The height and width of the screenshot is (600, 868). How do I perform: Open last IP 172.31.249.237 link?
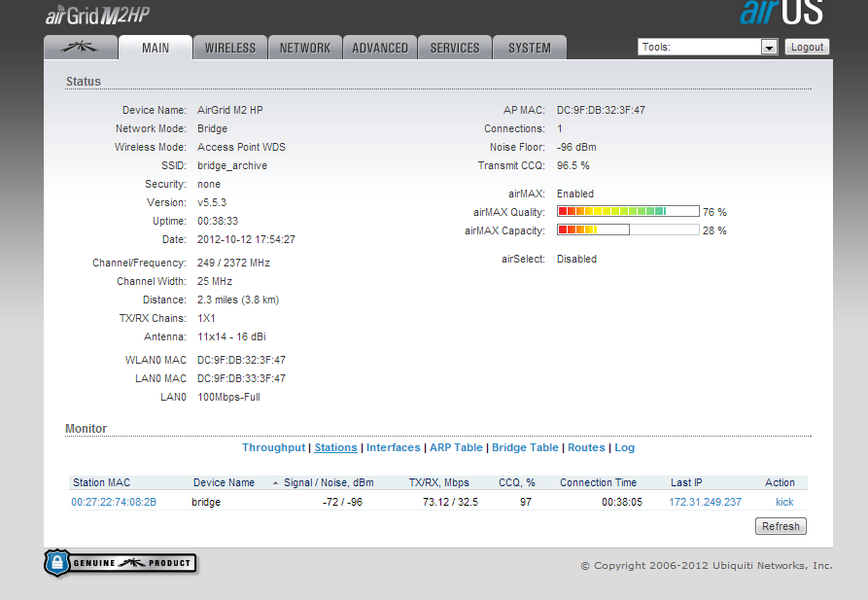705,502
